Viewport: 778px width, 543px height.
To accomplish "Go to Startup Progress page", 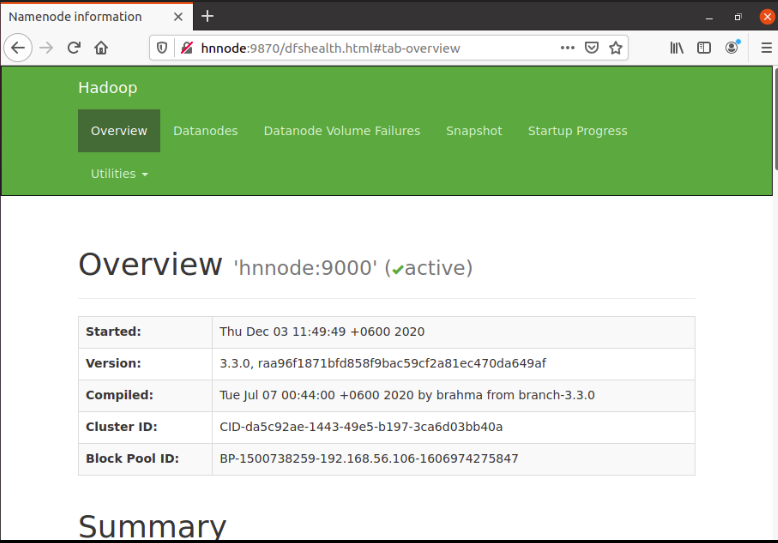I will click(577, 131).
